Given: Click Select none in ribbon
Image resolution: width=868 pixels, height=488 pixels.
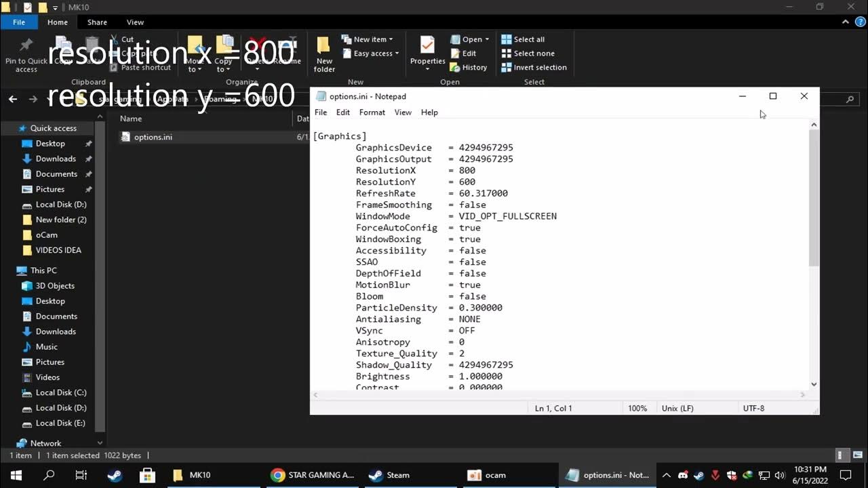Looking at the screenshot, I should pyautogui.click(x=528, y=54).
